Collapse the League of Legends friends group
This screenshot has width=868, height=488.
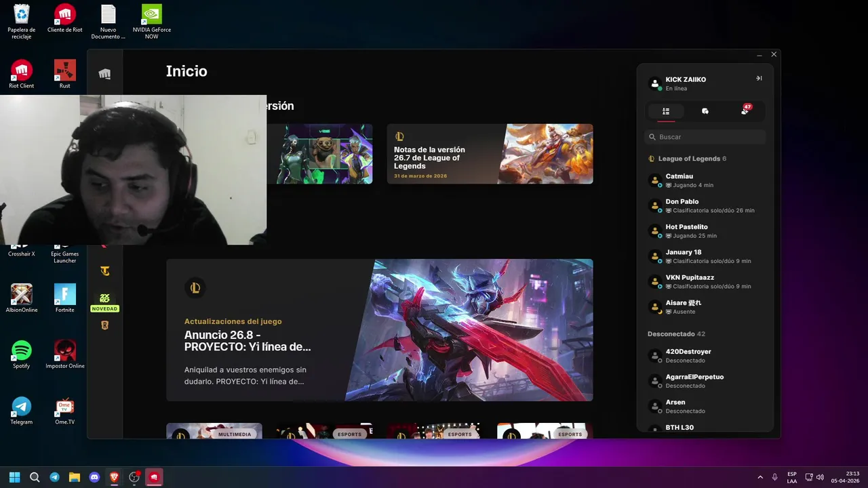click(688, 159)
